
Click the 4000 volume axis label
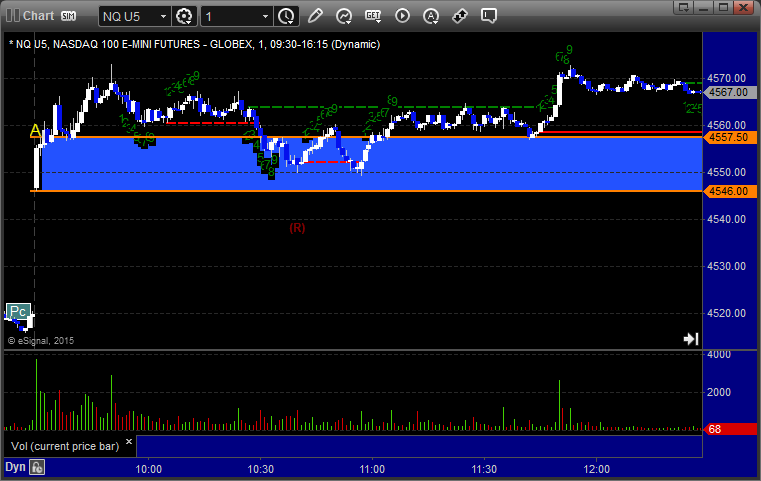pyautogui.click(x=719, y=355)
